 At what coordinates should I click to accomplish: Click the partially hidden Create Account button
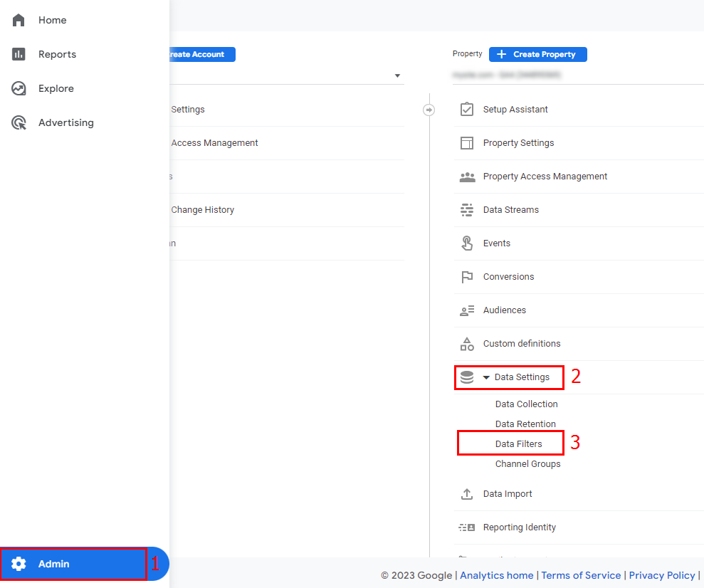[202, 54]
